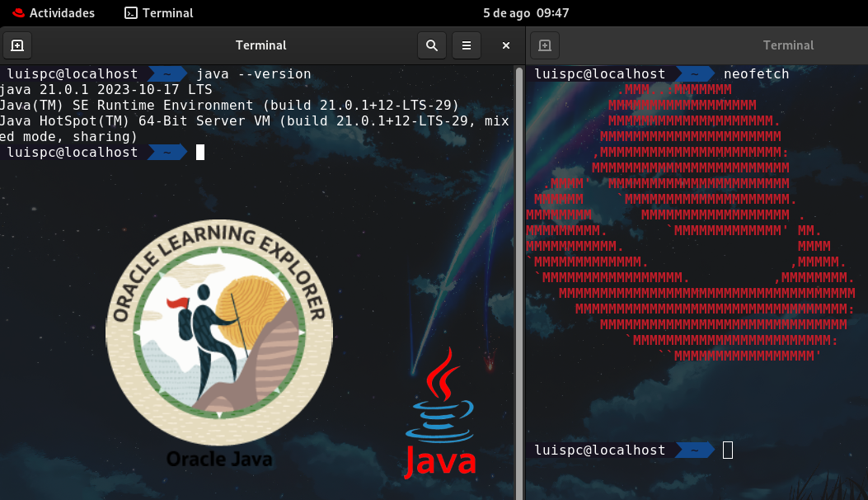Click the terminal icon beside Terminal in top bar
The image size is (868, 500).
coord(130,12)
